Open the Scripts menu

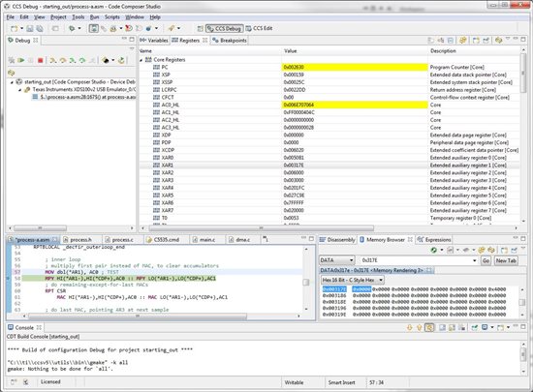pyautogui.click(x=111, y=17)
